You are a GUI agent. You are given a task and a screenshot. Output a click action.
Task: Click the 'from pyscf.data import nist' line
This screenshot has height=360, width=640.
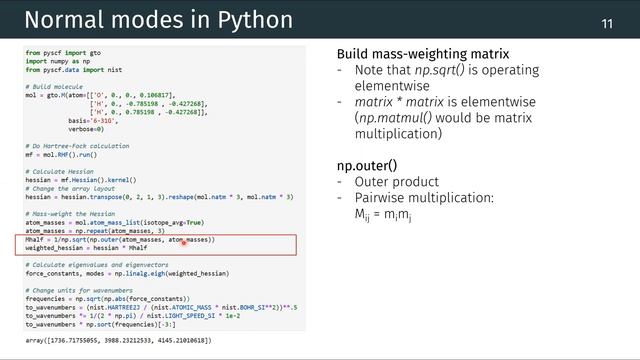73,70
